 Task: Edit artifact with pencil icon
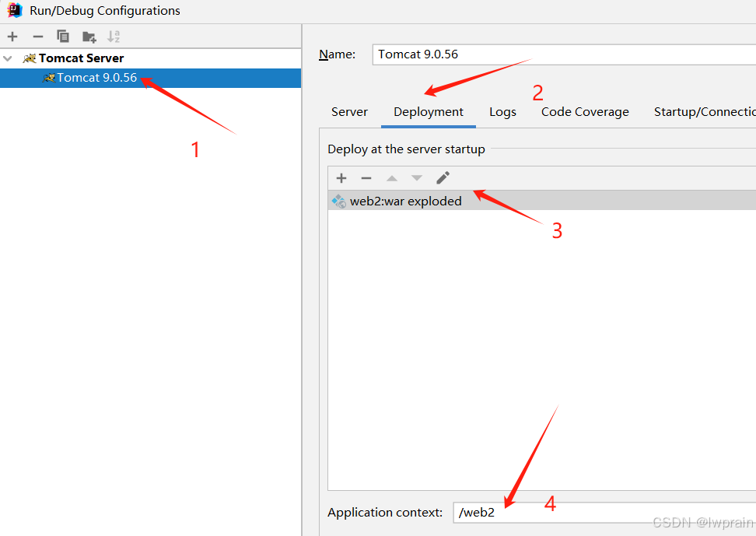click(x=443, y=178)
